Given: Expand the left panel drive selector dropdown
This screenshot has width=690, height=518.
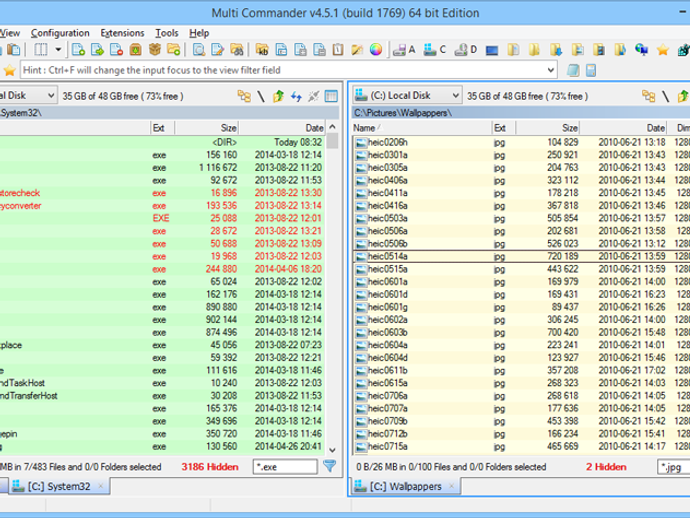Looking at the screenshot, I should click(x=49, y=96).
